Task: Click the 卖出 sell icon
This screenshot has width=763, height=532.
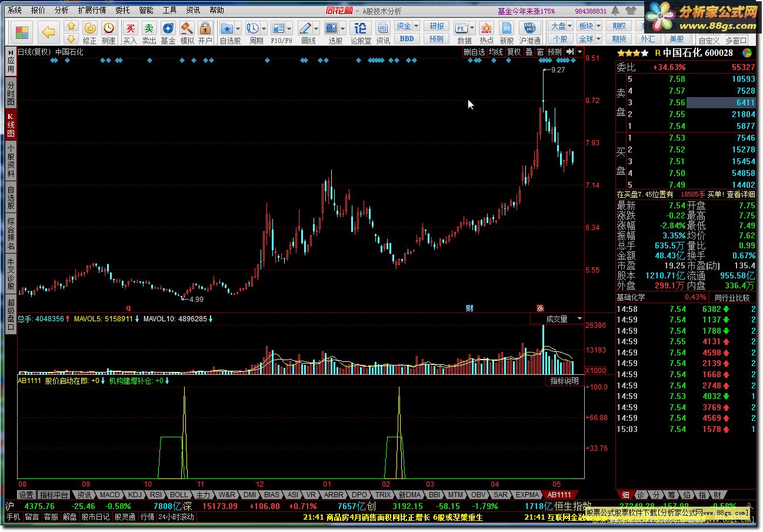Action: point(149,33)
